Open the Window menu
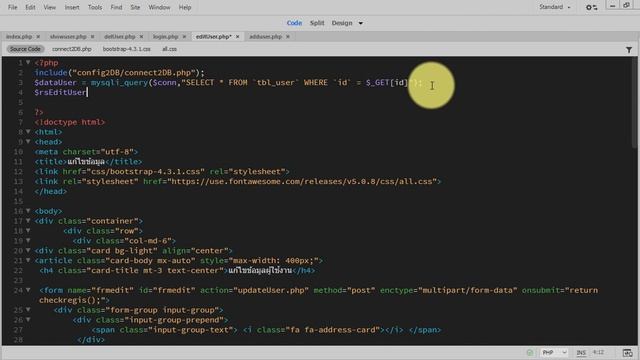This screenshot has height=360, width=640. point(159,7)
